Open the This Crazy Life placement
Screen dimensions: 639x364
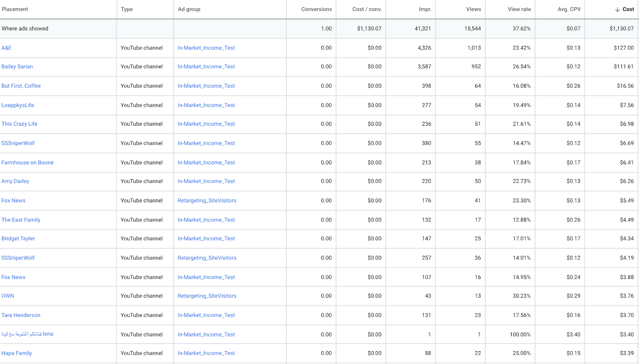[20, 124]
